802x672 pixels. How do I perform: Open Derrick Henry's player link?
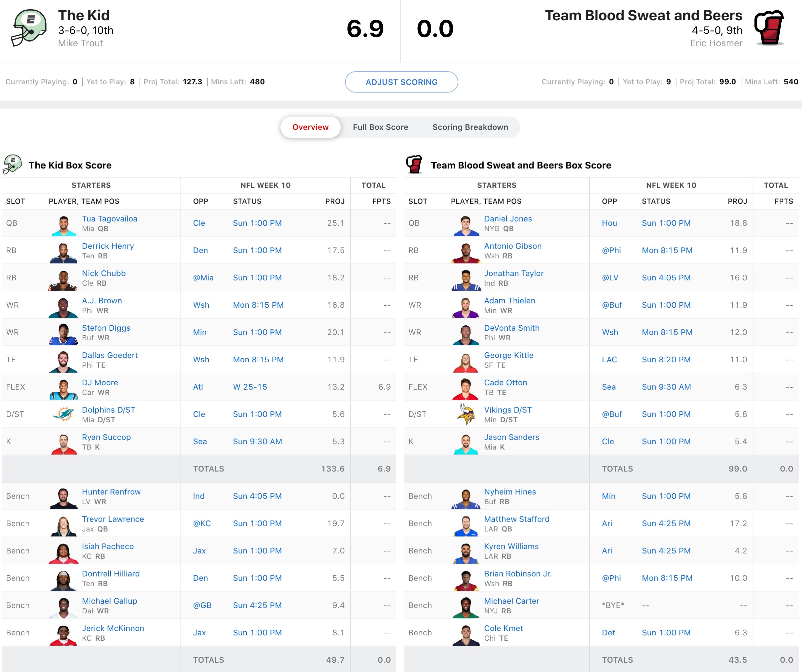108,246
